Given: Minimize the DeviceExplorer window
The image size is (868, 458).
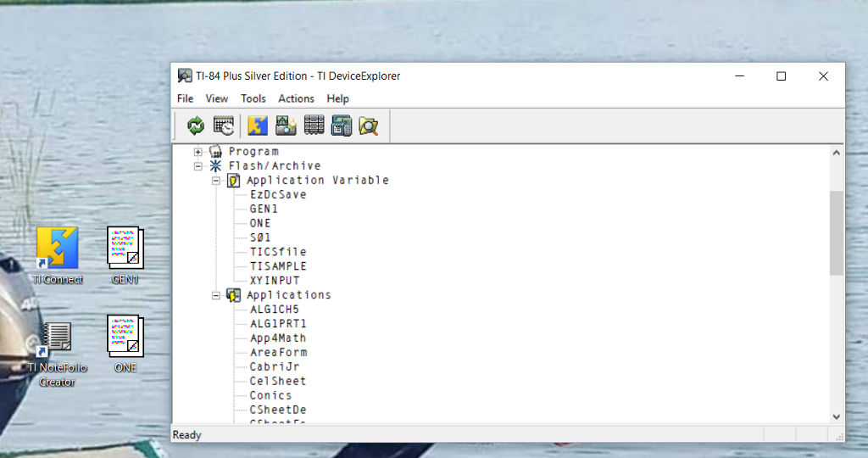Looking at the screenshot, I should (739, 75).
